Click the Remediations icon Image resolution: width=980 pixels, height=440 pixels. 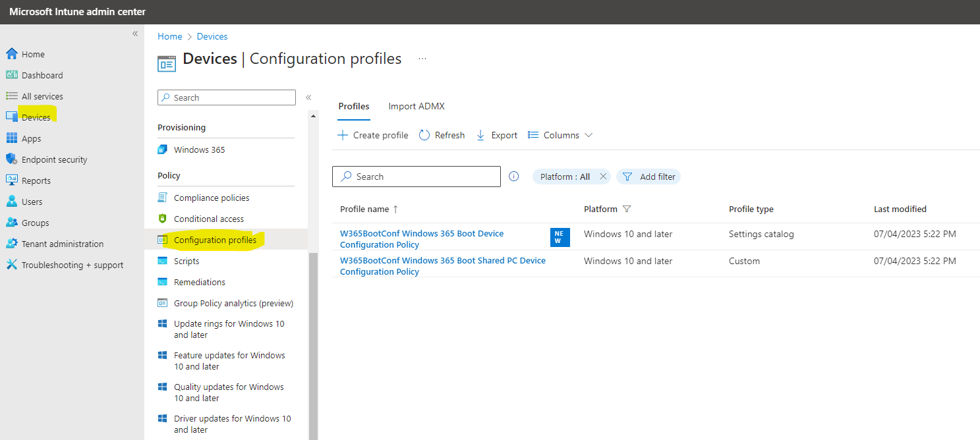(163, 282)
